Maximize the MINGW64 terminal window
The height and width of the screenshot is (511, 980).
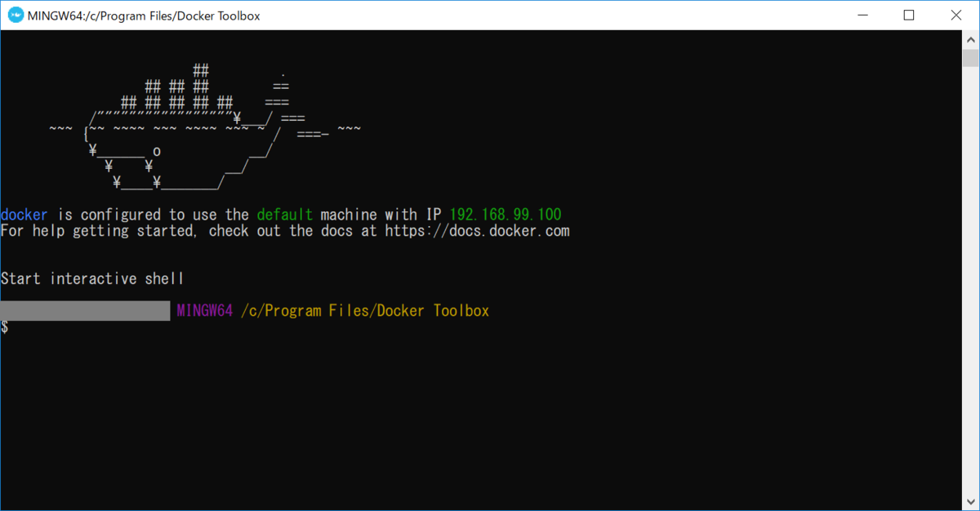pyautogui.click(x=909, y=15)
